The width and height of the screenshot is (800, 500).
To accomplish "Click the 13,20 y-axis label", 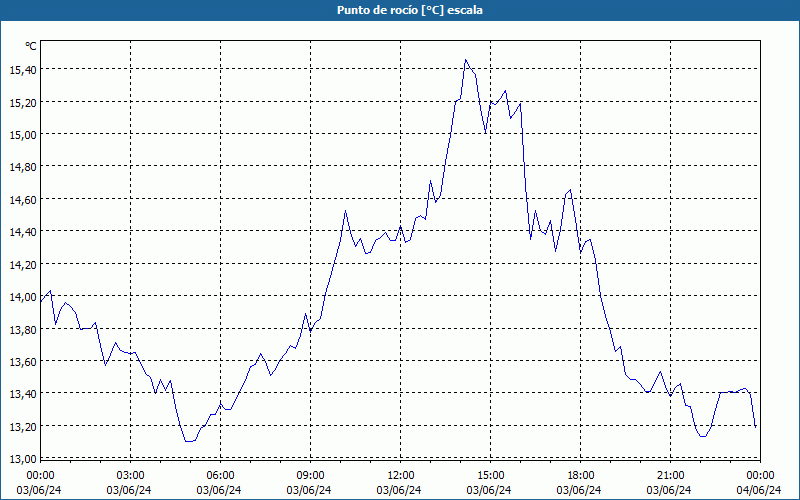I will coord(23,427).
